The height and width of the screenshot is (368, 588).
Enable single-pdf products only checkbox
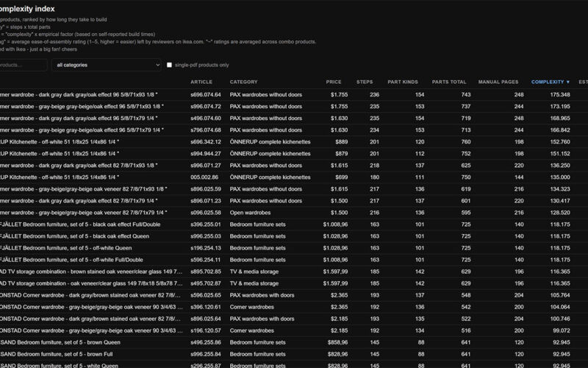tap(170, 65)
